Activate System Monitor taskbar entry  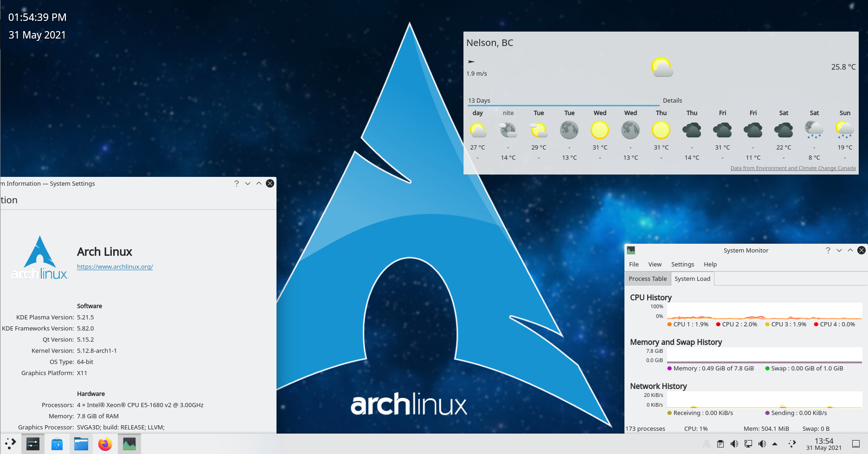pyautogui.click(x=129, y=444)
